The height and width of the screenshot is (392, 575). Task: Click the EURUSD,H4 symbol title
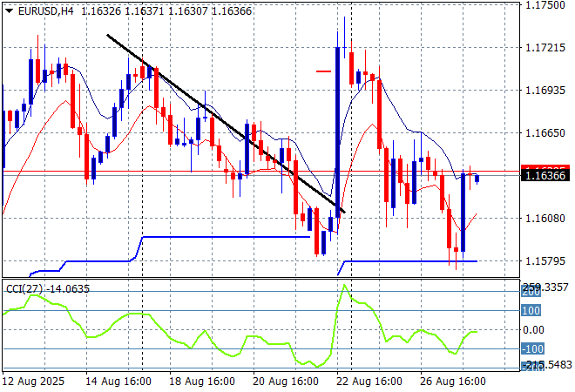(x=46, y=11)
